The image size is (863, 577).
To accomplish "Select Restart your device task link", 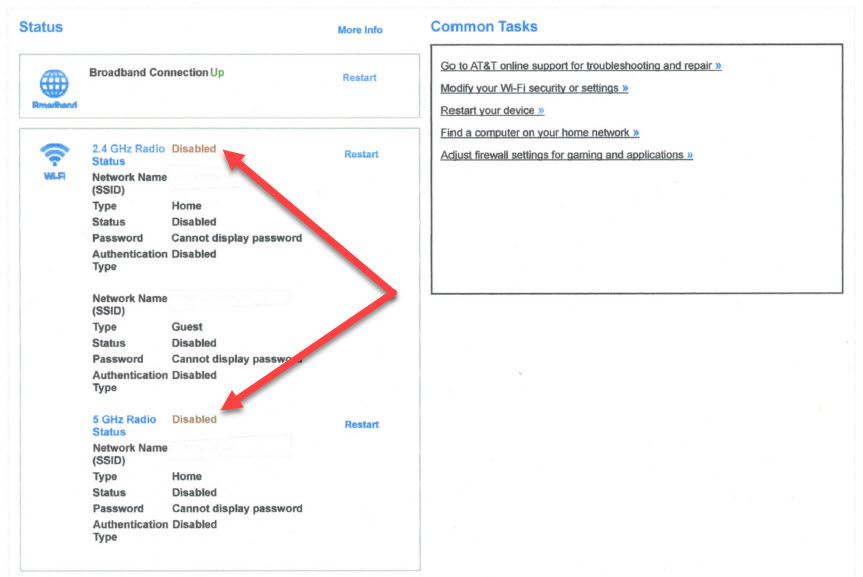I will click(492, 111).
